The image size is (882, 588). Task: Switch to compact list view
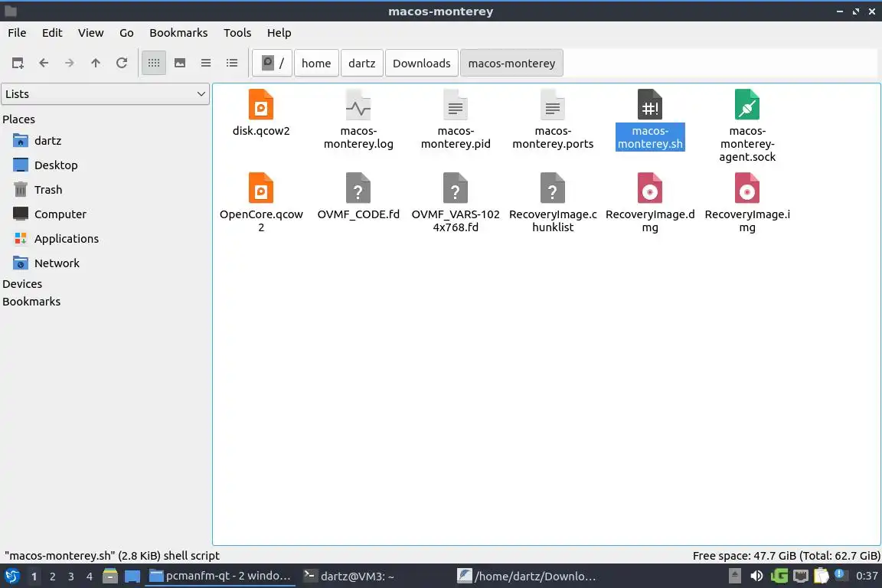coord(206,63)
